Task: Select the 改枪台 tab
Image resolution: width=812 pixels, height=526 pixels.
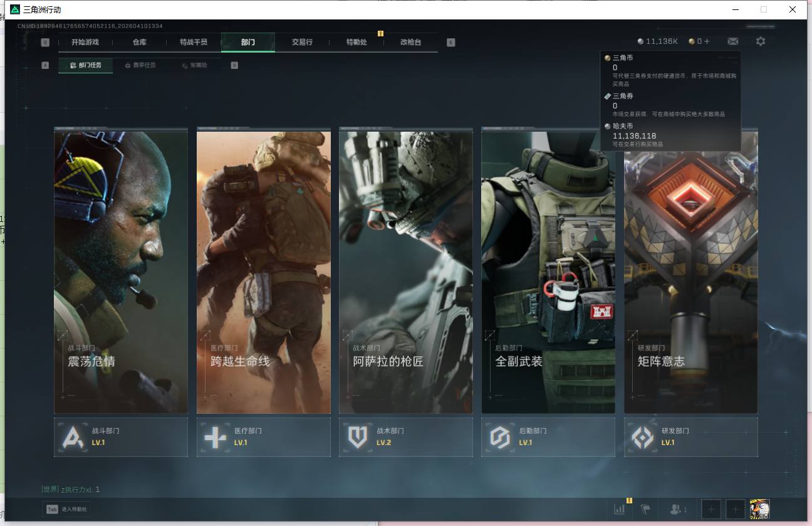Action: [x=410, y=42]
